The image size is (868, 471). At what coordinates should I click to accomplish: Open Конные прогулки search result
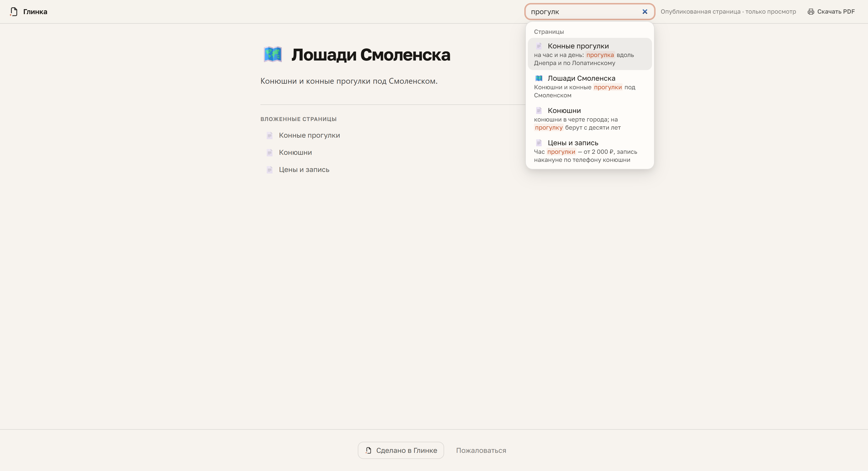(590, 54)
